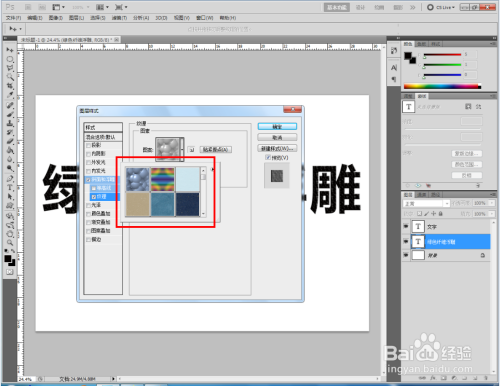Click the 确定 OK button

pyautogui.click(x=277, y=127)
